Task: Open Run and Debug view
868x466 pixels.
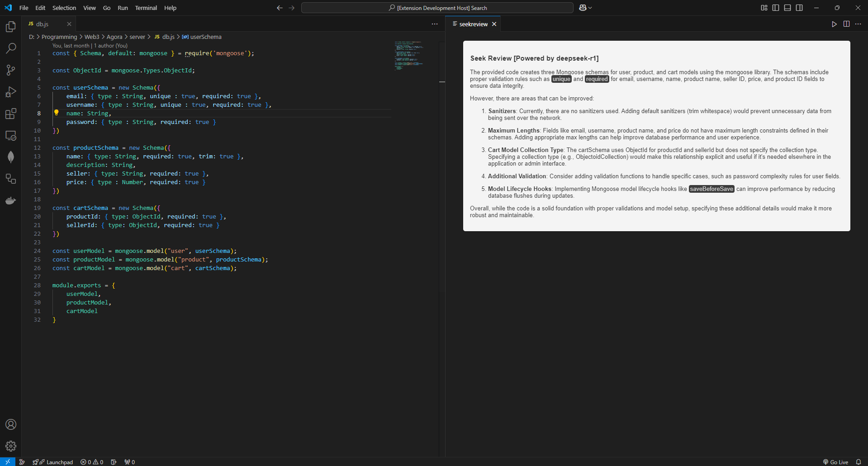Action: [11, 92]
